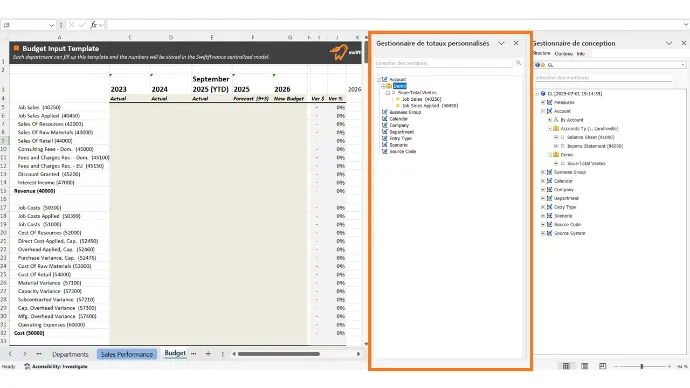Click the formula bar confirm checkmark
This screenshot has height=388, width=690.
[82, 25]
